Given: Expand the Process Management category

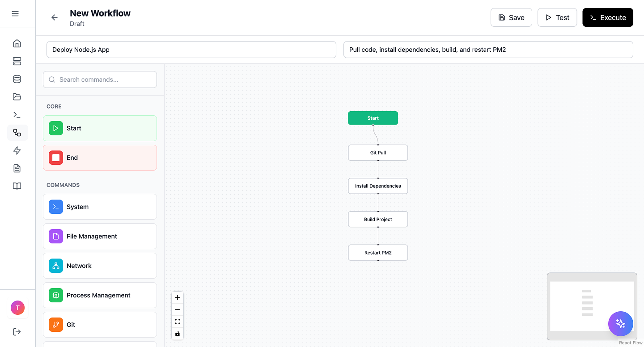Looking at the screenshot, I should pyautogui.click(x=100, y=295).
